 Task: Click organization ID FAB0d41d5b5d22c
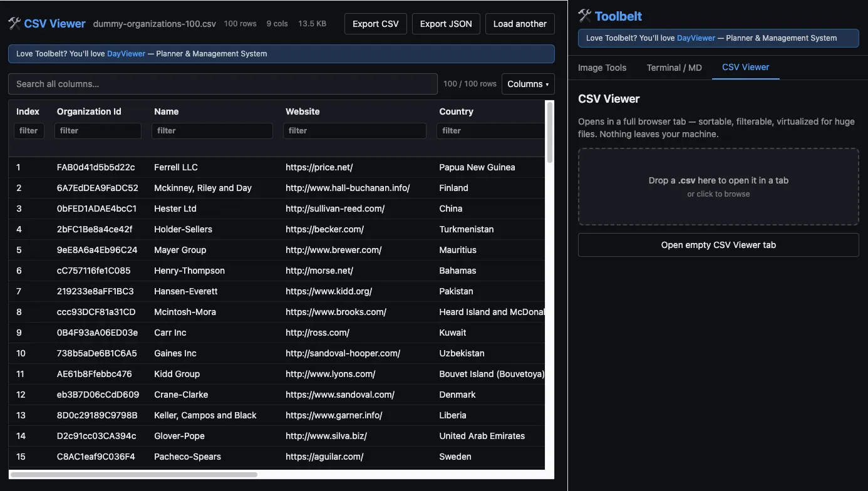pos(96,167)
